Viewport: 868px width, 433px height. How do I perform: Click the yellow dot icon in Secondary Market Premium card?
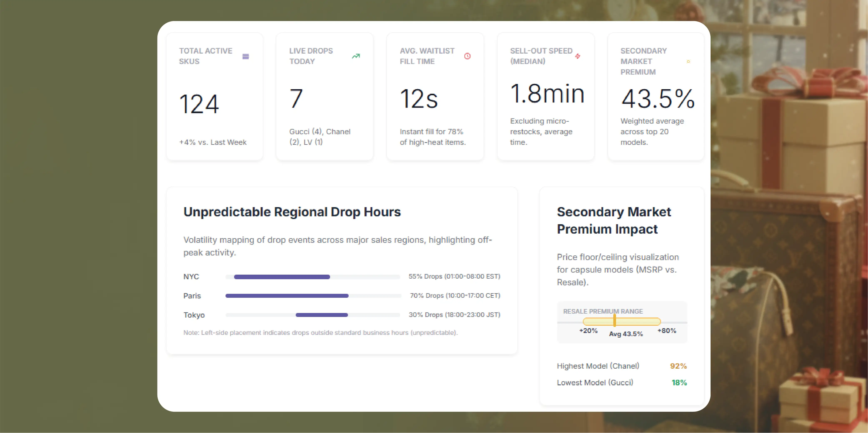688,61
